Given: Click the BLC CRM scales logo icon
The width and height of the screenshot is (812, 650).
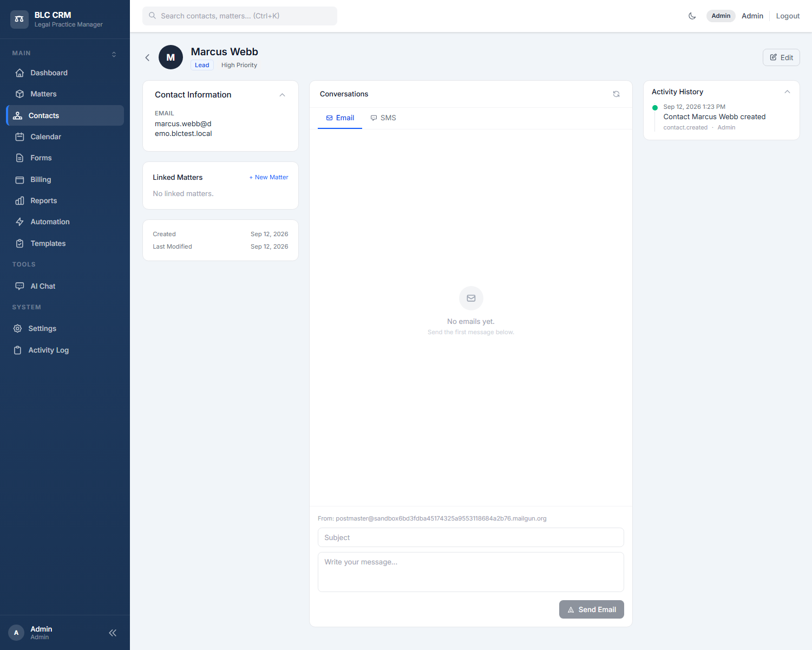Looking at the screenshot, I should (19, 19).
